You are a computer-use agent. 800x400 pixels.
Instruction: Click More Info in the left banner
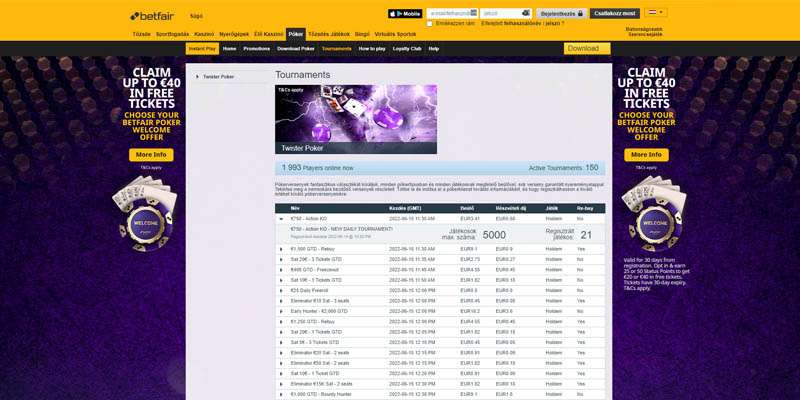coord(151,155)
